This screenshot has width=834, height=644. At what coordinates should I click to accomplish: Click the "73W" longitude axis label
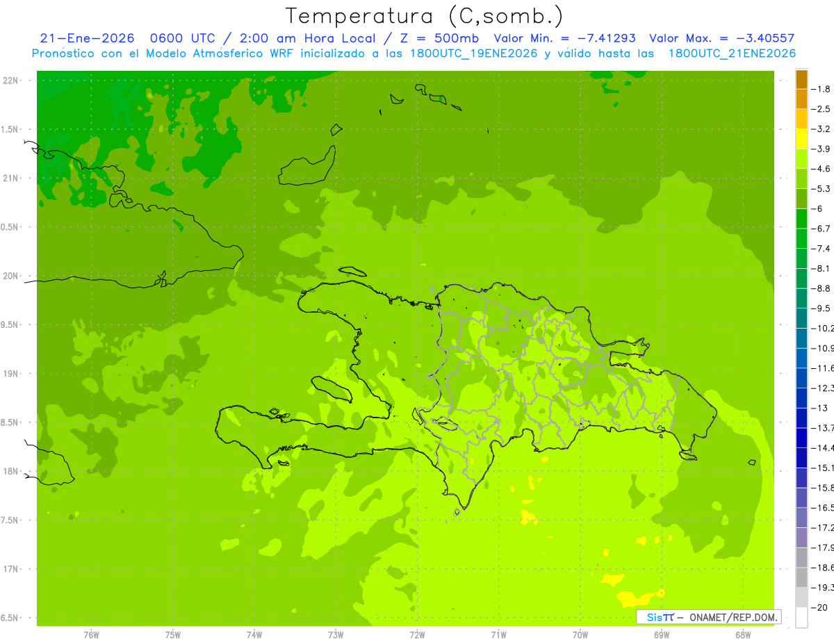pos(336,635)
